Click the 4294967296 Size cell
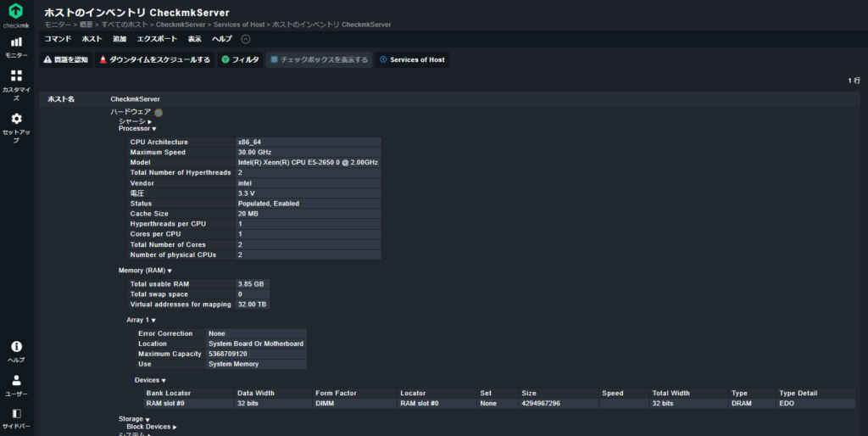This screenshot has height=436, width=868. 540,403
